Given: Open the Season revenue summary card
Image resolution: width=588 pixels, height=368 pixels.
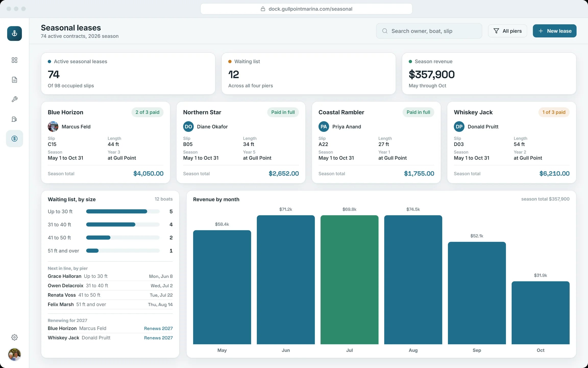Looking at the screenshot, I should (x=489, y=74).
